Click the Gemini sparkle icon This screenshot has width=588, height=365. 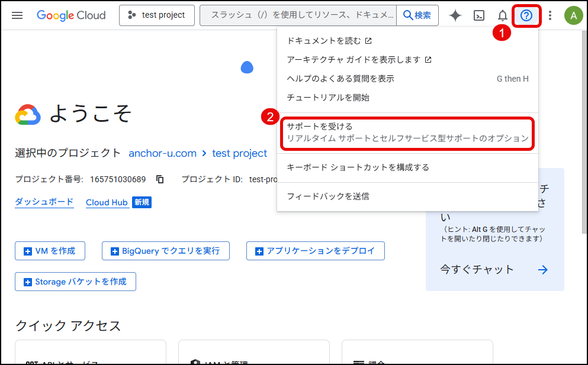coord(455,15)
